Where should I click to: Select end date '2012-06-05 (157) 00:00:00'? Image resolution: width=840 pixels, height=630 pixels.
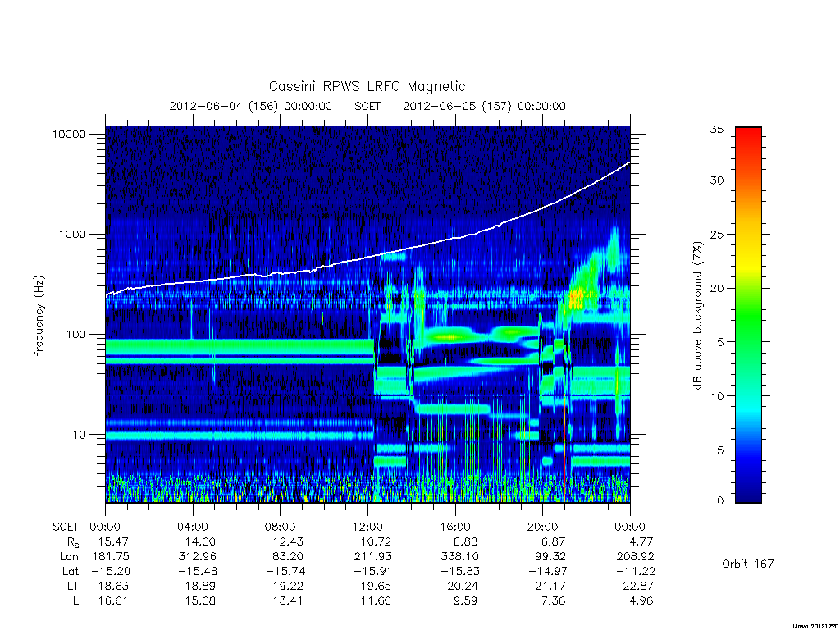click(x=484, y=106)
